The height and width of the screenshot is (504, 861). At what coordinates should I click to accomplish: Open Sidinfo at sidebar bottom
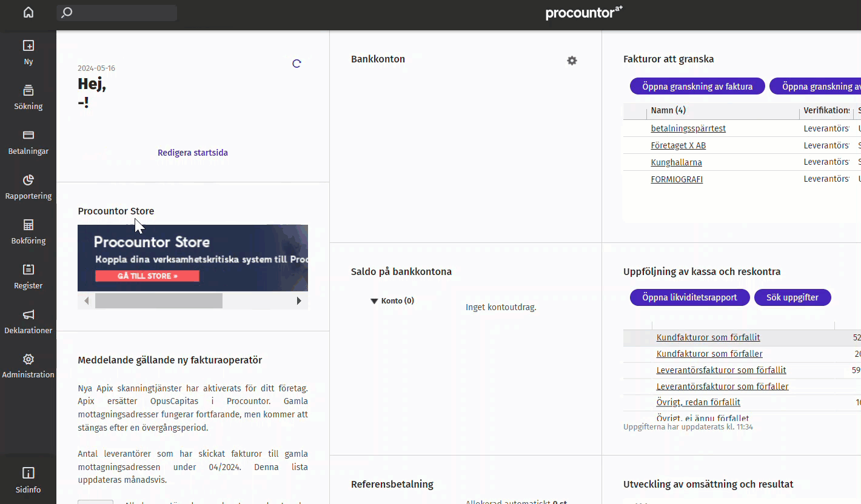point(28,480)
